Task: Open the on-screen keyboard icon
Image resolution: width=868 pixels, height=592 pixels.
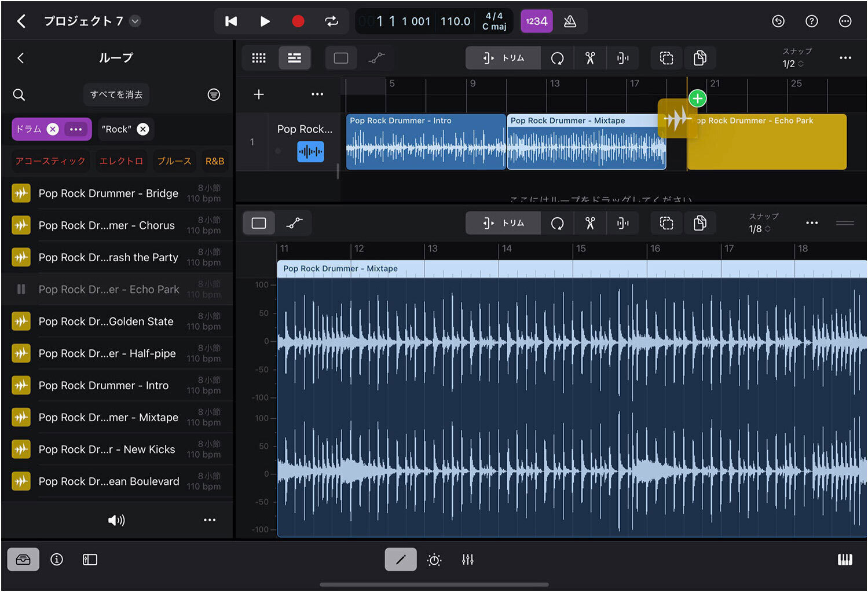Action: point(845,560)
